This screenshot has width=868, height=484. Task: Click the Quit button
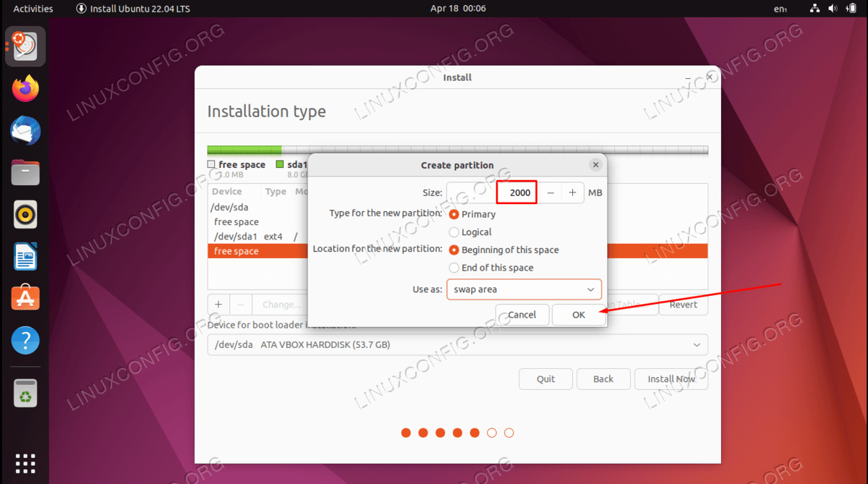pos(546,379)
